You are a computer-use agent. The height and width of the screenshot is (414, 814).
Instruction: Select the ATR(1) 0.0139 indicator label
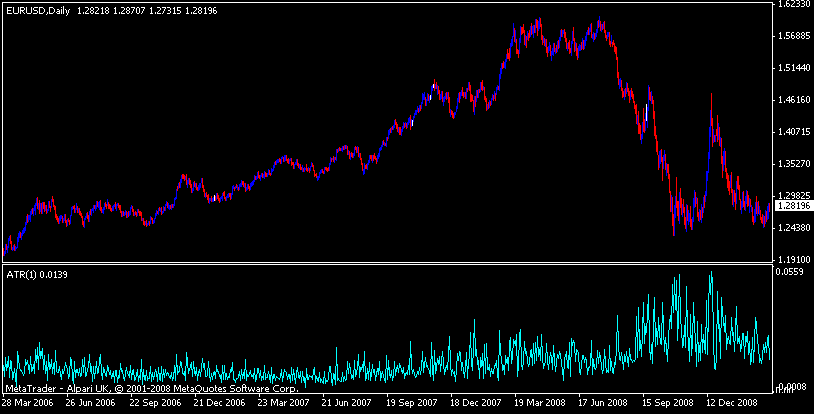tap(37, 275)
